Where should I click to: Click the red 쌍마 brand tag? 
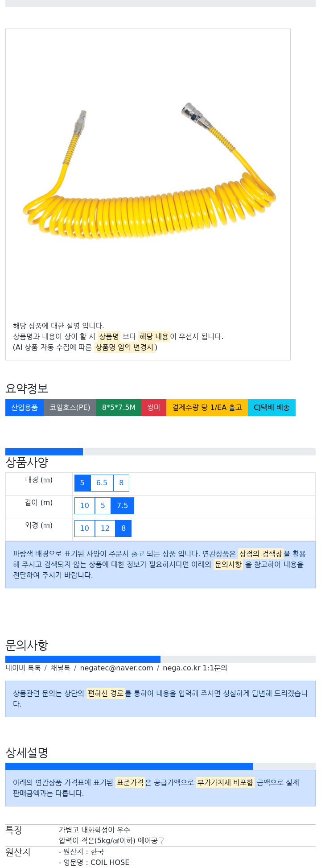point(154,408)
